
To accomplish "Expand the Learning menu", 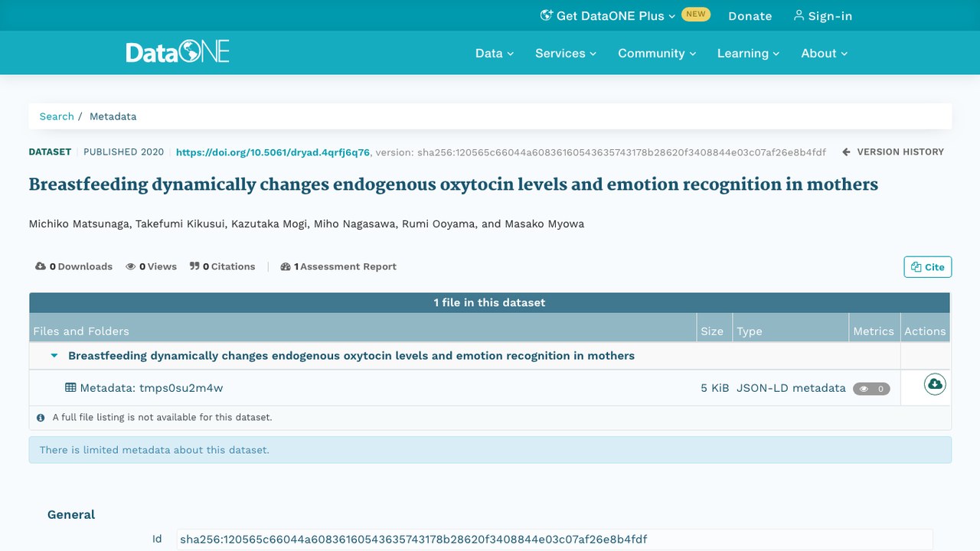I will pyautogui.click(x=748, y=54).
